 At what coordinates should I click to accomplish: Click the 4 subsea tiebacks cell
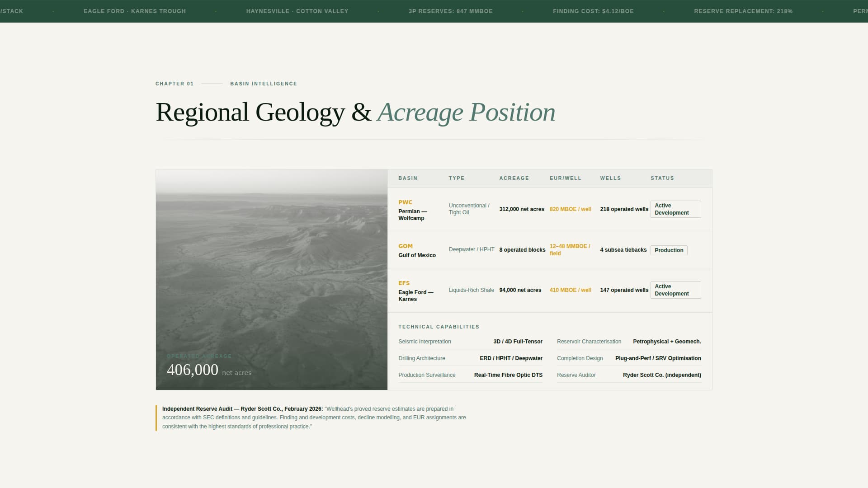click(x=623, y=250)
